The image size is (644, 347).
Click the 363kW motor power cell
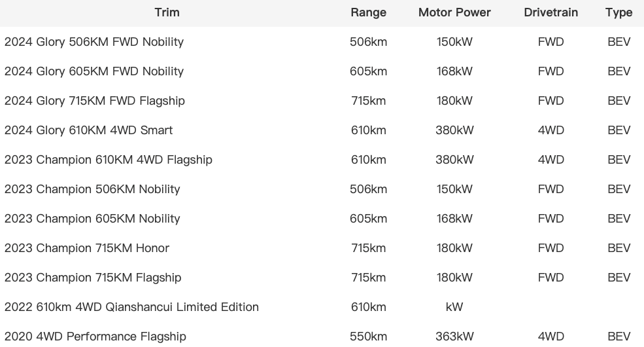pos(454,337)
